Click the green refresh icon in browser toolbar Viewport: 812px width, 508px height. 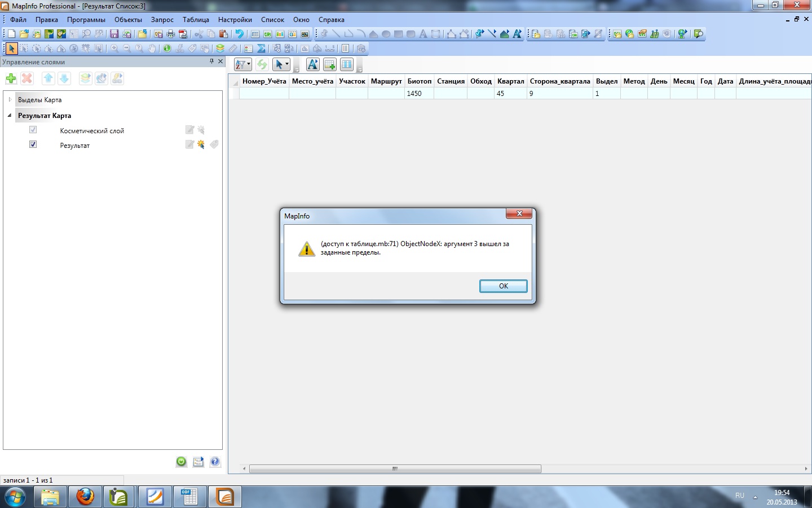(262, 64)
